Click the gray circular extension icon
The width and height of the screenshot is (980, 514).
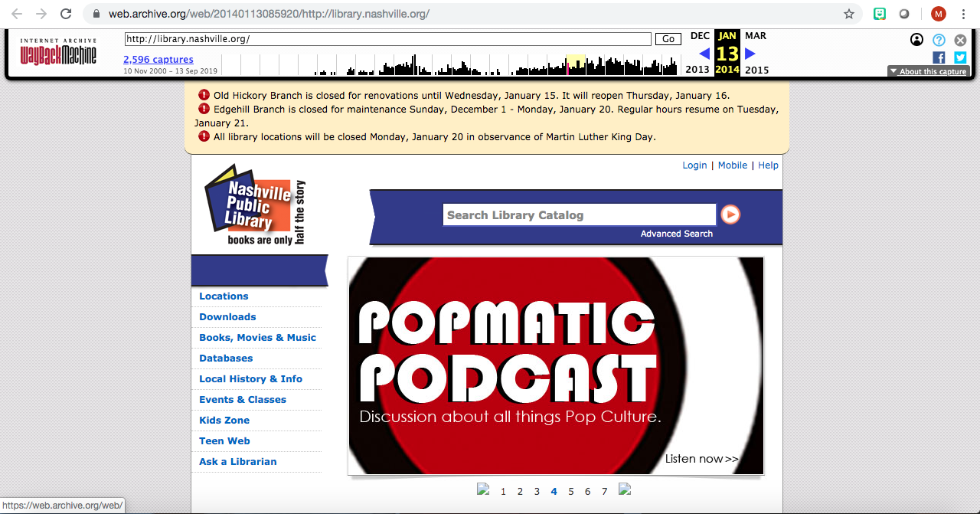pos(904,14)
